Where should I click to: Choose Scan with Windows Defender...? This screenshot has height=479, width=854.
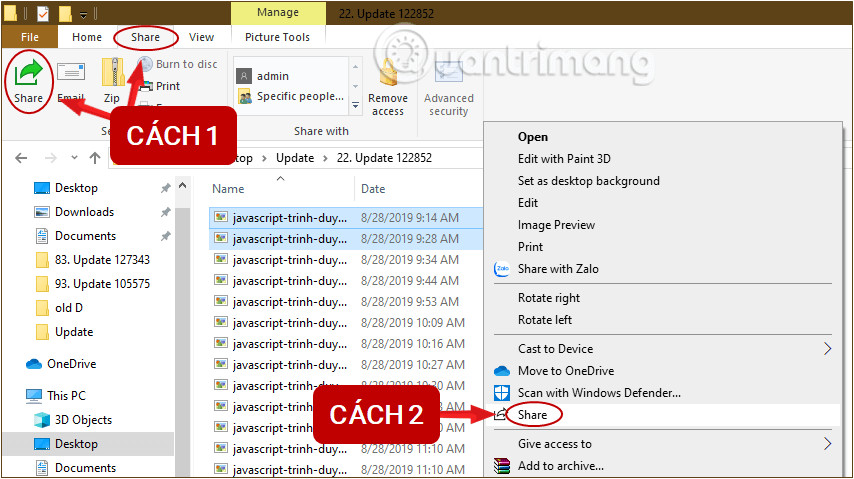[x=599, y=393]
